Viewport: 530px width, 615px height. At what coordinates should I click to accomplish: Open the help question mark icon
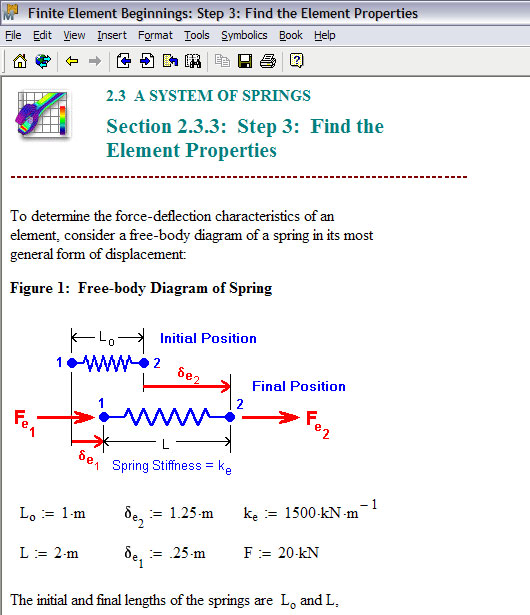[297, 61]
